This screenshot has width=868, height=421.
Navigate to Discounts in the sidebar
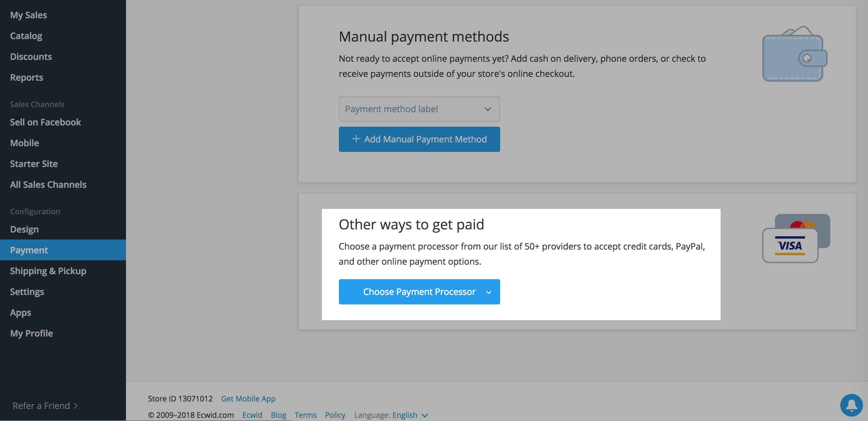coord(31,57)
